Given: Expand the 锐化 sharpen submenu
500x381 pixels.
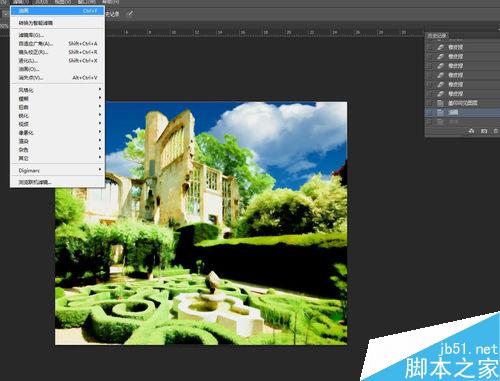Looking at the screenshot, I should (57, 116).
